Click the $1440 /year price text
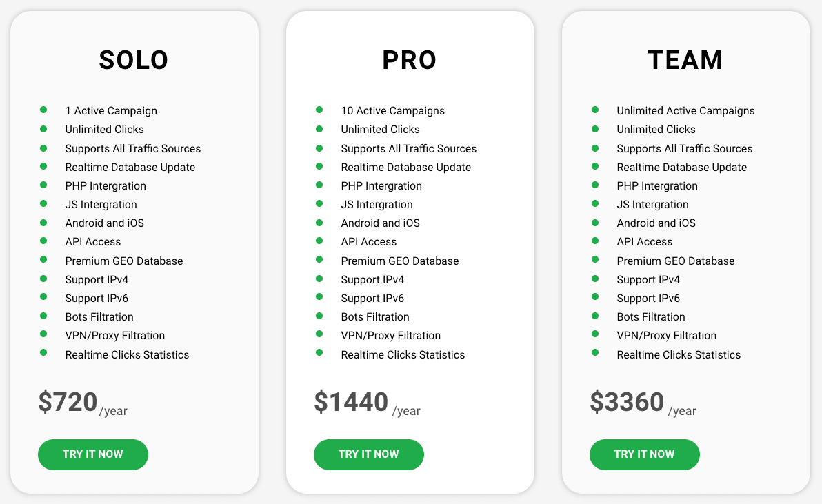The image size is (822, 504). pyautogui.click(x=367, y=403)
